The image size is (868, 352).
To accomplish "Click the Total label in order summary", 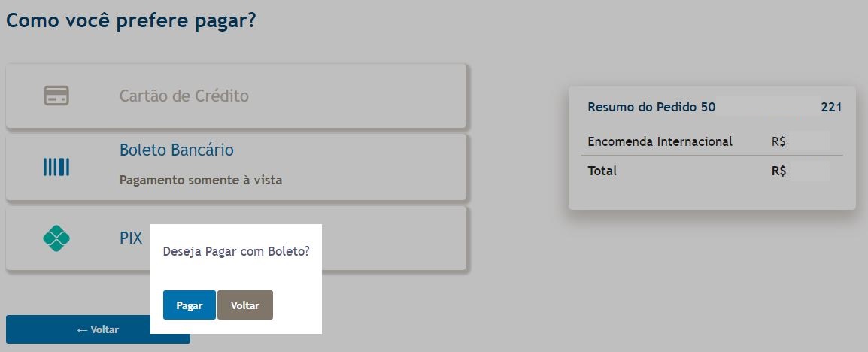I will (x=602, y=171).
